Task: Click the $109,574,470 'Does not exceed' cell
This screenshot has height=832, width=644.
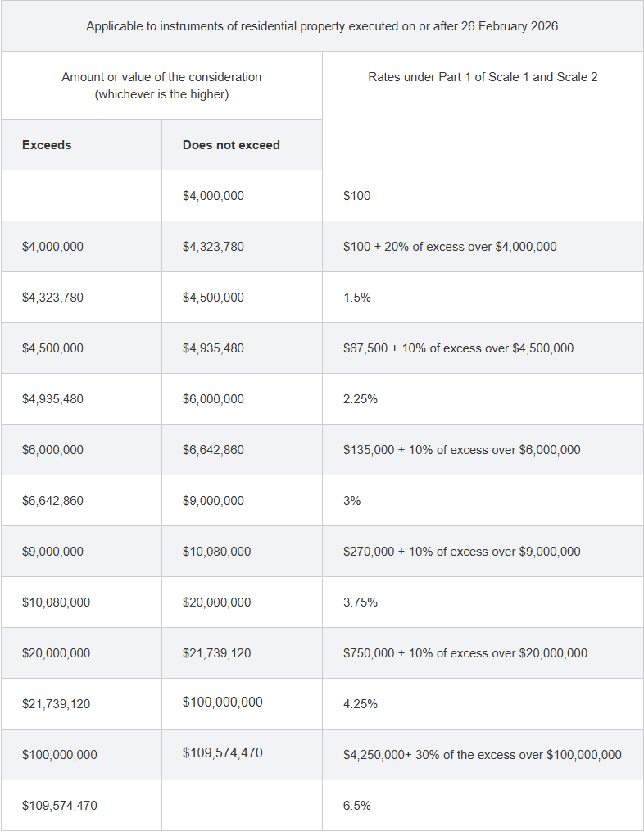Action: [242, 755]
